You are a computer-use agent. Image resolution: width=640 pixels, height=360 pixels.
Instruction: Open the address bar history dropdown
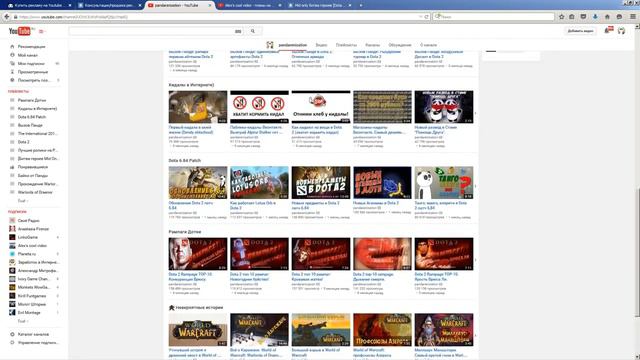(420, 17)
